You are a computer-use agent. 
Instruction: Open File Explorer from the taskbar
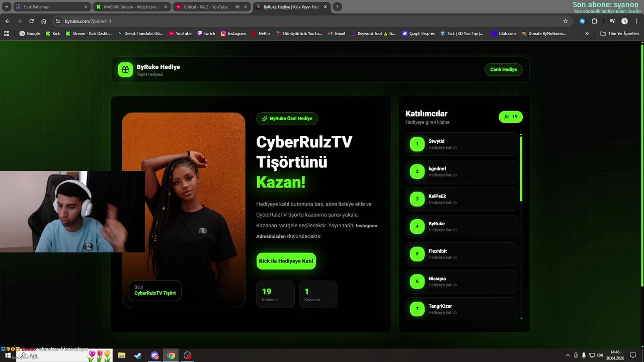coord(121,355)
